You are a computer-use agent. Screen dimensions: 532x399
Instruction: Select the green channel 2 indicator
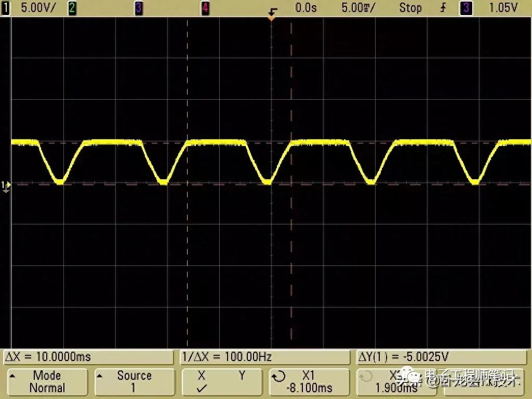click(x=72, y=8)
